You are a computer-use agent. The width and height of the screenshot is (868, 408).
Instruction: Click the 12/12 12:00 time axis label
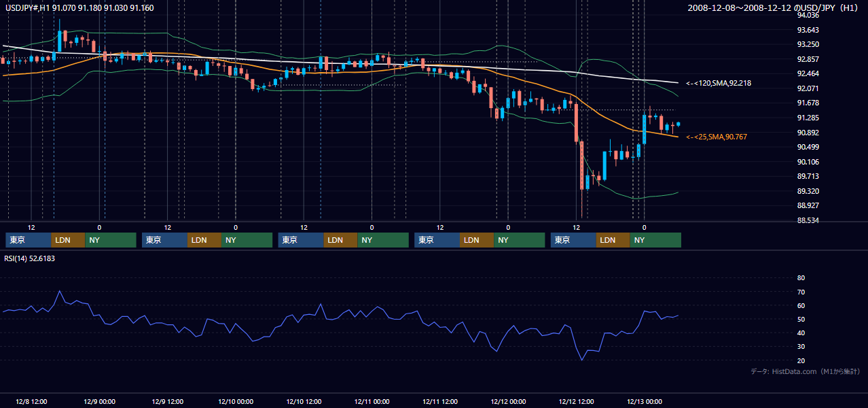(576, 401)
